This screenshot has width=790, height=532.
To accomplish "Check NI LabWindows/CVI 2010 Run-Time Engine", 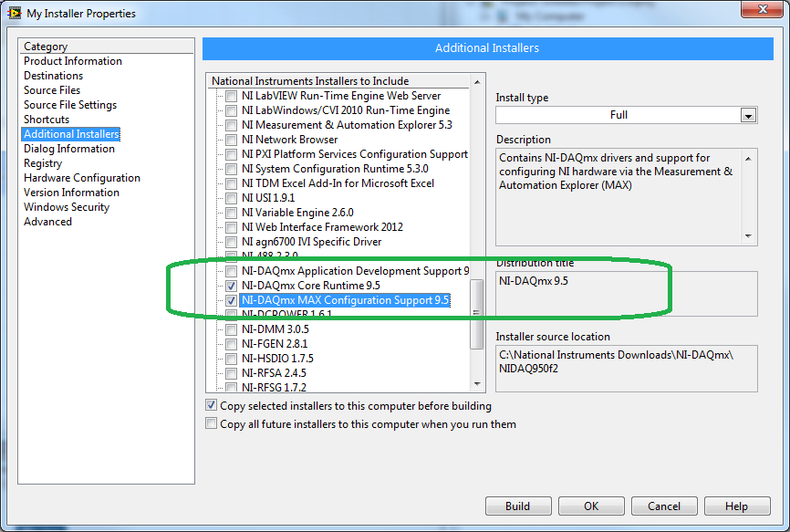I will [232, 110].
